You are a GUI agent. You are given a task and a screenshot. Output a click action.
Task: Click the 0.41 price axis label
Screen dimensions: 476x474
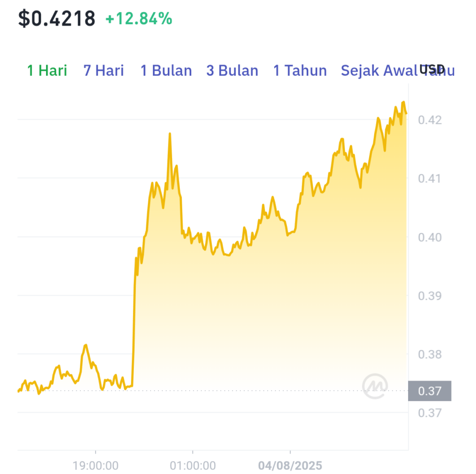[x=430, y=178]
